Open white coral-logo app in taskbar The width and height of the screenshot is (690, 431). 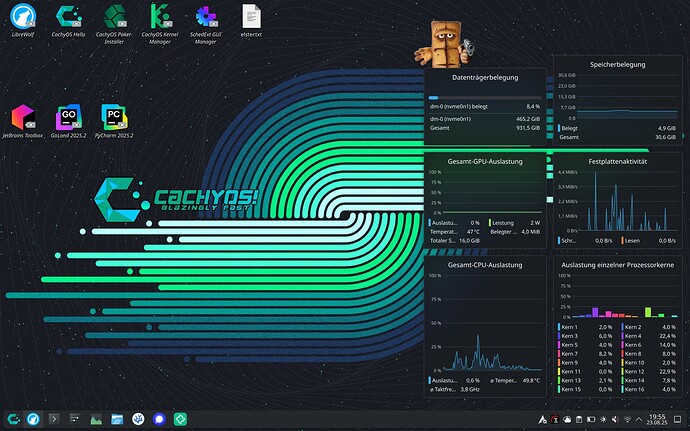[x=138, y=419]
